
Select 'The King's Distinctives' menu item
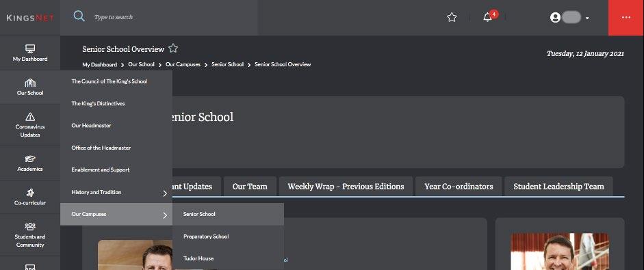(x=116, y=103)
